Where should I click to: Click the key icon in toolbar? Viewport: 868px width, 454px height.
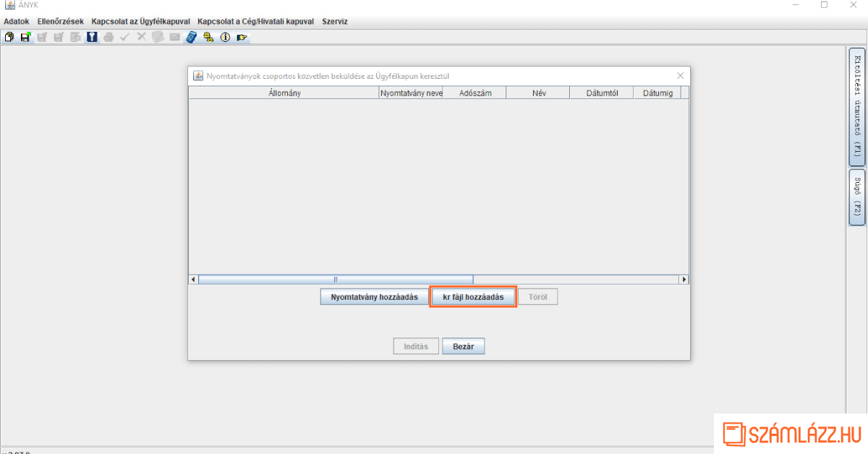pos(92,37)
